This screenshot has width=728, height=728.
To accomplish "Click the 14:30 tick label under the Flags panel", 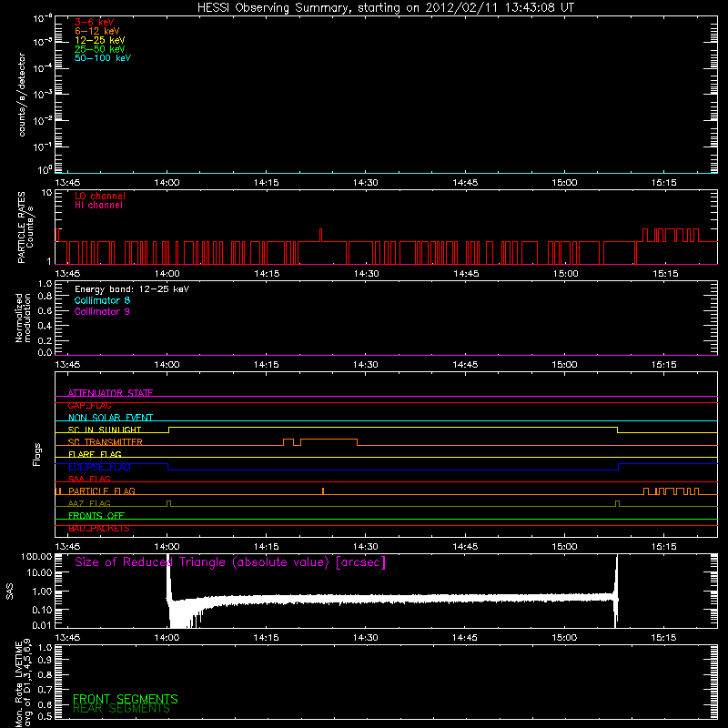I will pos(366,547).
